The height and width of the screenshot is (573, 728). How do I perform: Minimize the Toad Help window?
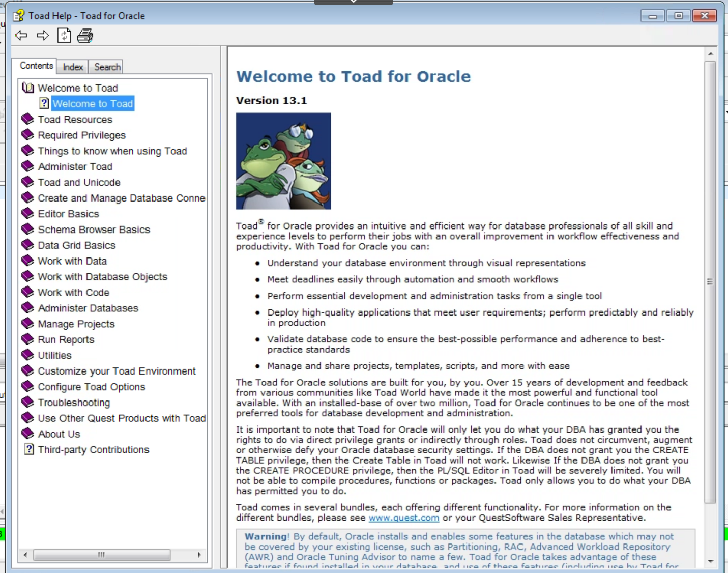[x=653, y=16]
